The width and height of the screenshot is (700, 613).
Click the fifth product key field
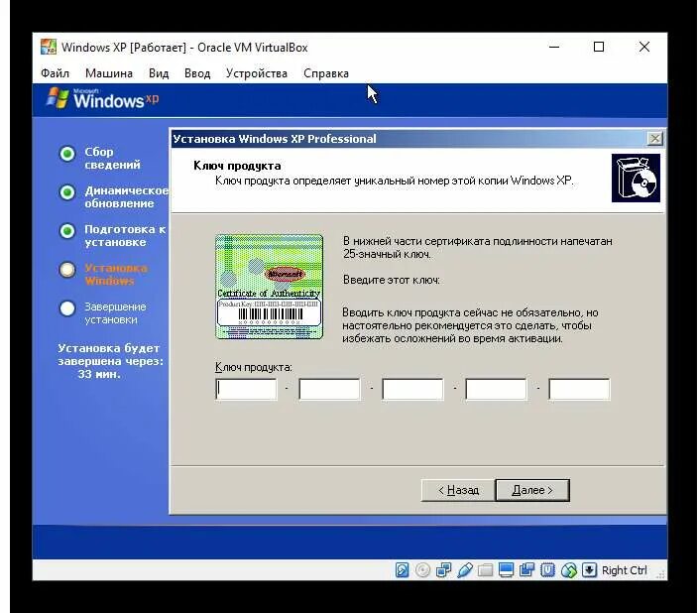coord(579,389)
